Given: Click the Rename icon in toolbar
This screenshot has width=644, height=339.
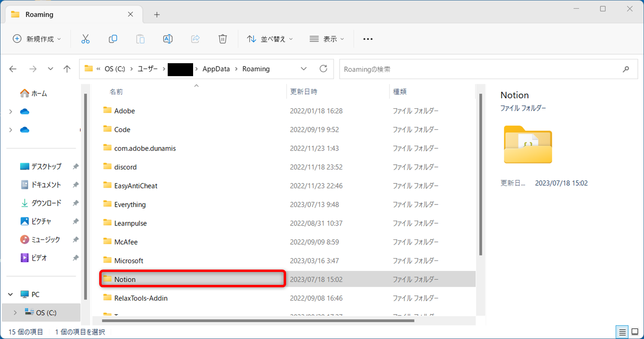Looking at the screenshot, I should pos(168,39).
